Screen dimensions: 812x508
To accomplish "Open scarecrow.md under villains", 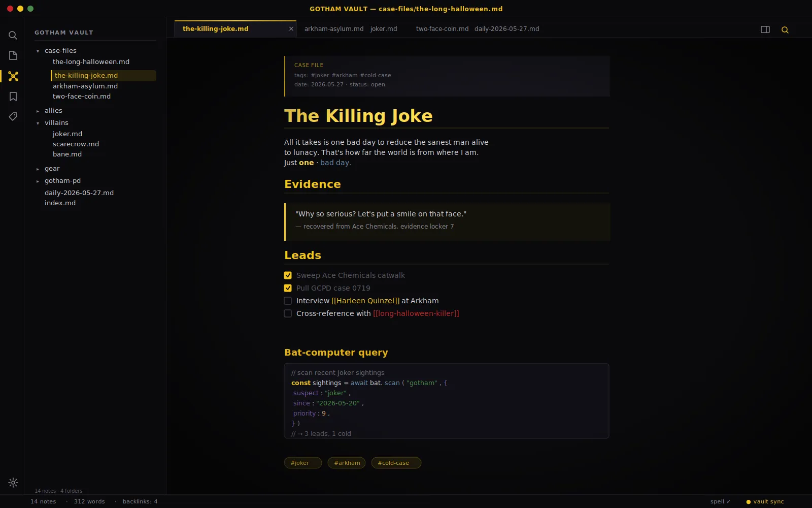I will click(x=76, y=144).
